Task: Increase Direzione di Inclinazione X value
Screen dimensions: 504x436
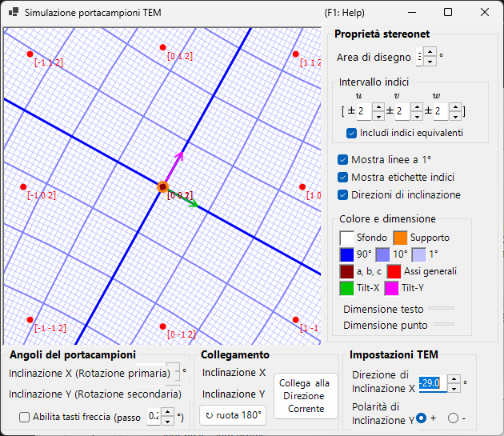Action: (x=454, y=379)
